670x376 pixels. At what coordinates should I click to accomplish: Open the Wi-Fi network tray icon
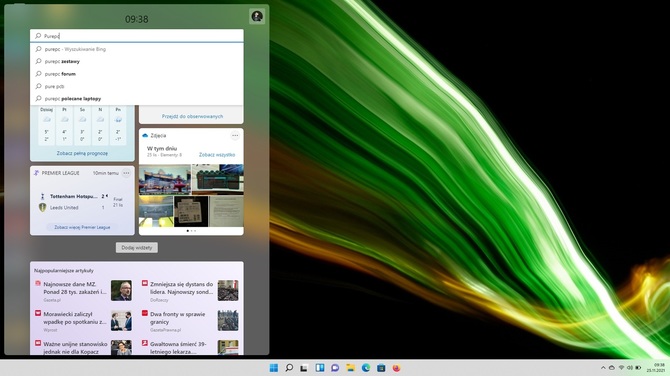621,368
